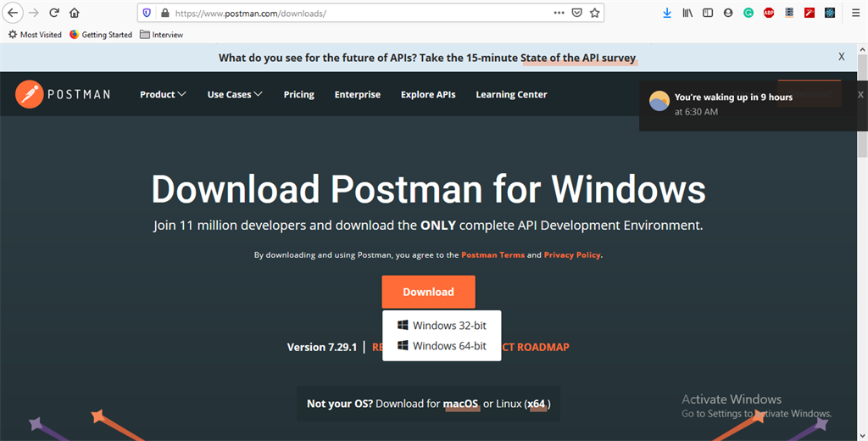Expand the Product dropdown menu
This screenshot has width=868, height=441.
(163, 95)
